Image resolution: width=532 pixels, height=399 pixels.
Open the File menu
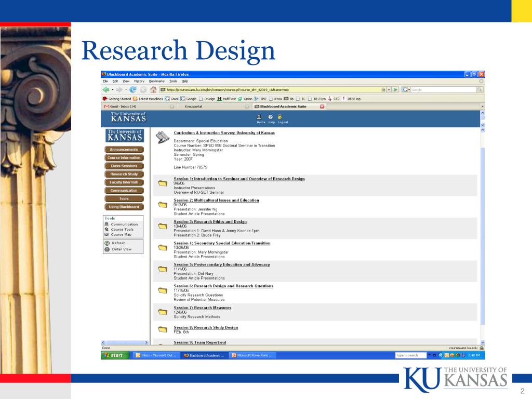tap(105, 82)
